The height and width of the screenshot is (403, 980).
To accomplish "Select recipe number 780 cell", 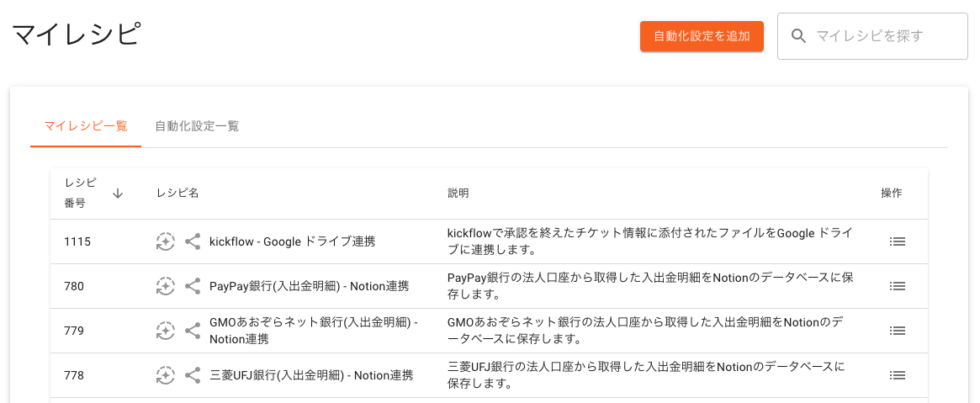I will tap(74, 287).
